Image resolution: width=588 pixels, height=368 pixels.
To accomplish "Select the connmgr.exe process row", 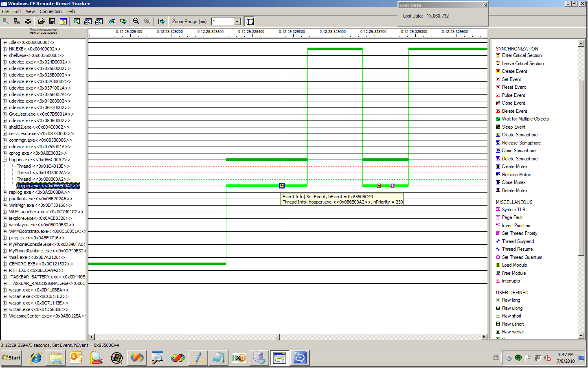I will click(x=40, y=140).
